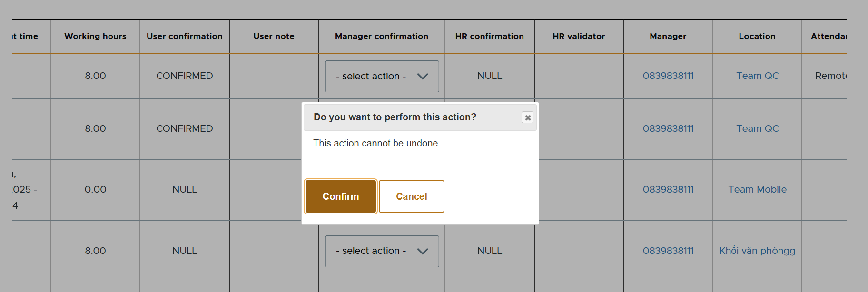Open the Team Mobile location link

[757, 189]
